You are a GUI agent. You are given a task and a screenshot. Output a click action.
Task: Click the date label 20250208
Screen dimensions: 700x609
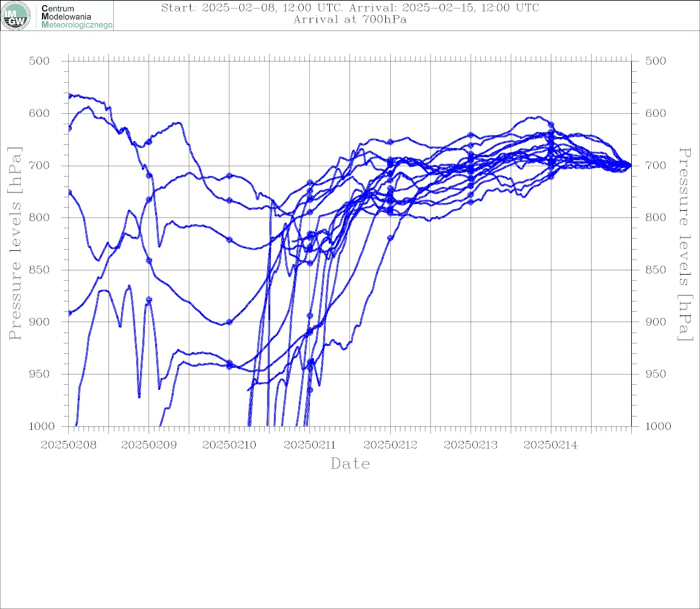pyautogui.click(x=68, y=445)
